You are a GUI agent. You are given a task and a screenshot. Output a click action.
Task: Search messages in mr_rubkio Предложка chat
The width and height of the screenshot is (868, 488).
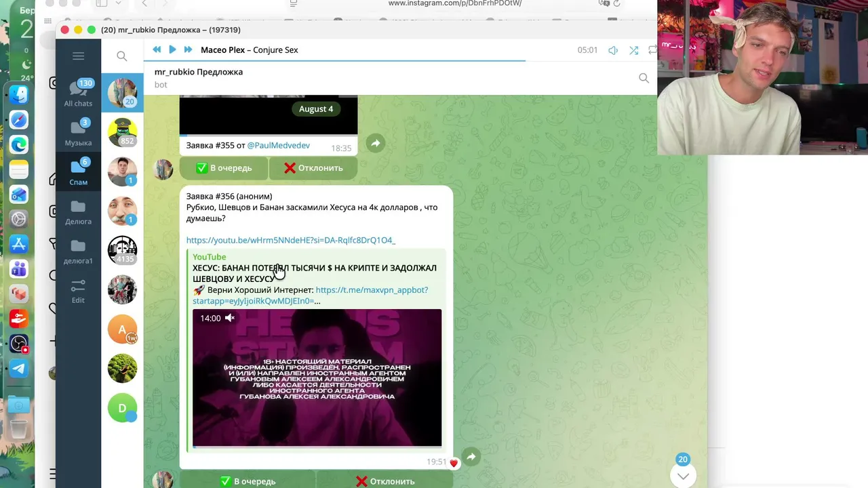(644, 78)
